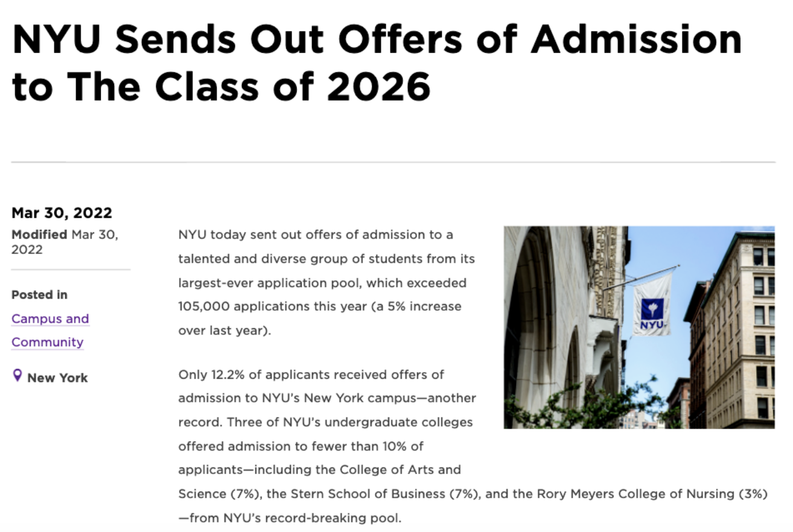Click the Modified Mar 30, 2022 text
This screenshot has width=793, height=532.
coord(65,242)
